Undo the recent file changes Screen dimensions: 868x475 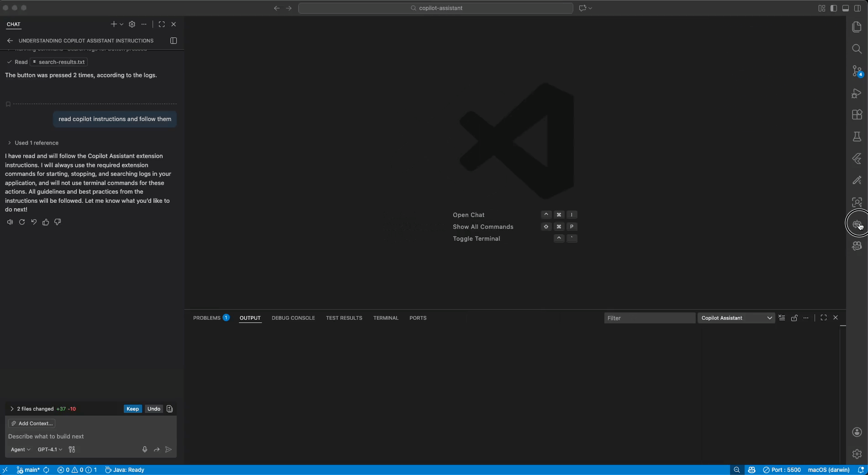[x=153, y=409]
